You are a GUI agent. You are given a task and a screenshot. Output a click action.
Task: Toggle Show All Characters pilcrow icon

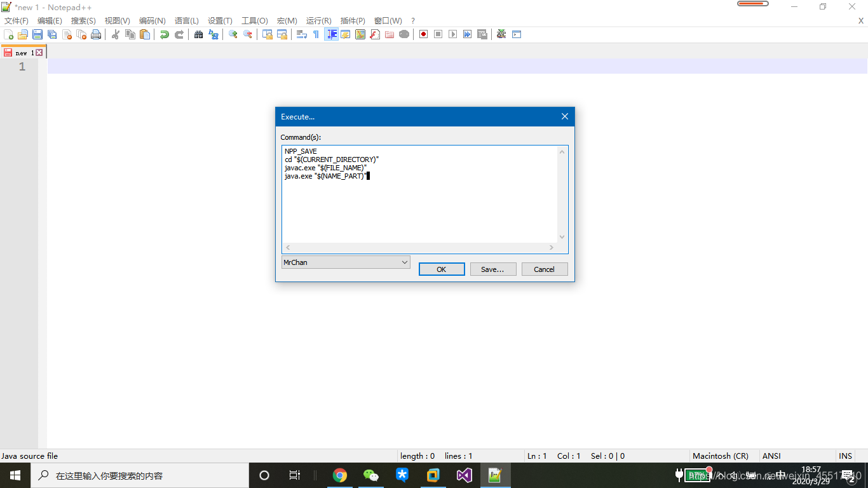(x=316, y=34)
